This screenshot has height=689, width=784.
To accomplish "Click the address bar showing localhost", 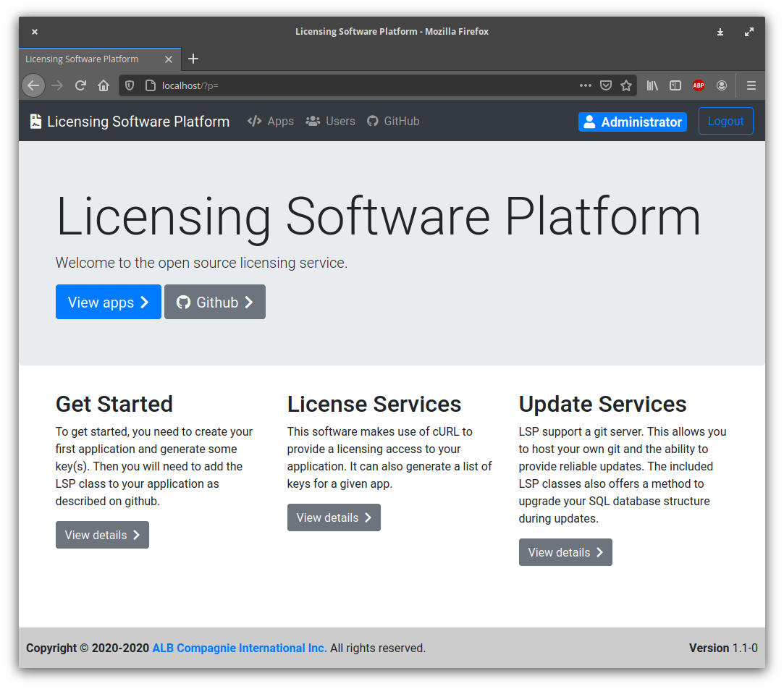I will [290, 85].
